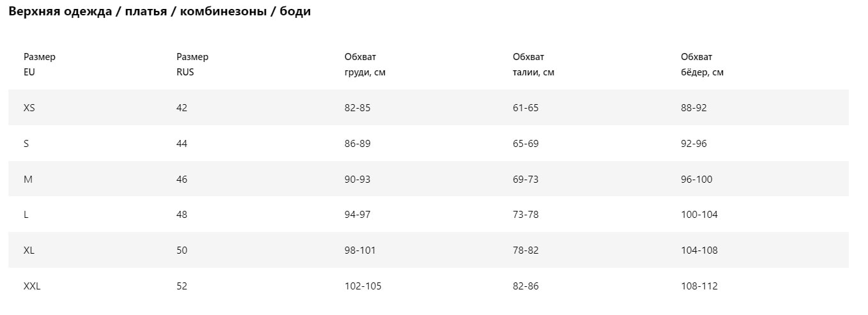
Task: Select chest measurement 102-105 cell
Action: (362, 286)
